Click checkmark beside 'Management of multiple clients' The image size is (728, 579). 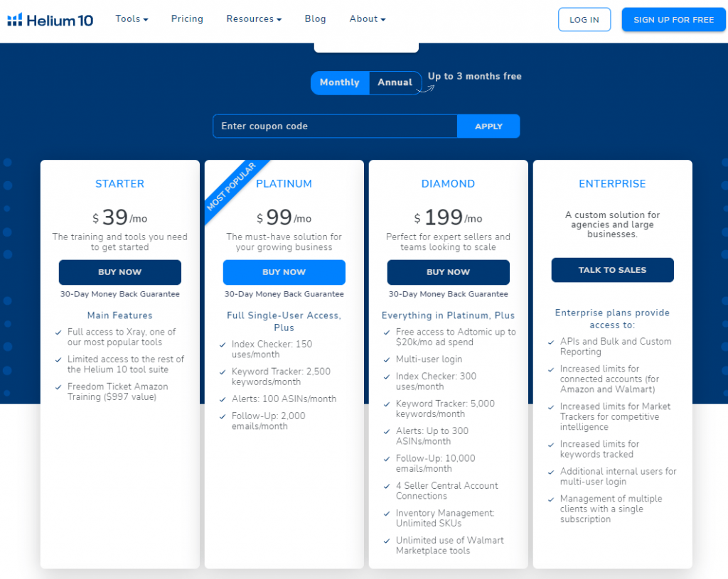point(551,499)
